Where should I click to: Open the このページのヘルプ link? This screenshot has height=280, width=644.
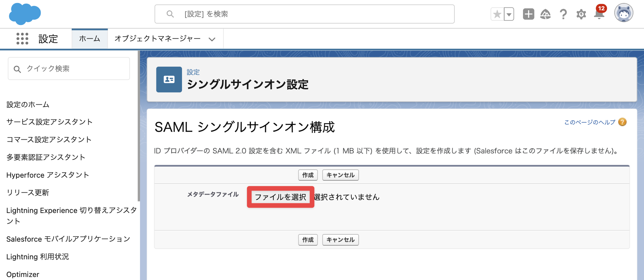point(590,122)
